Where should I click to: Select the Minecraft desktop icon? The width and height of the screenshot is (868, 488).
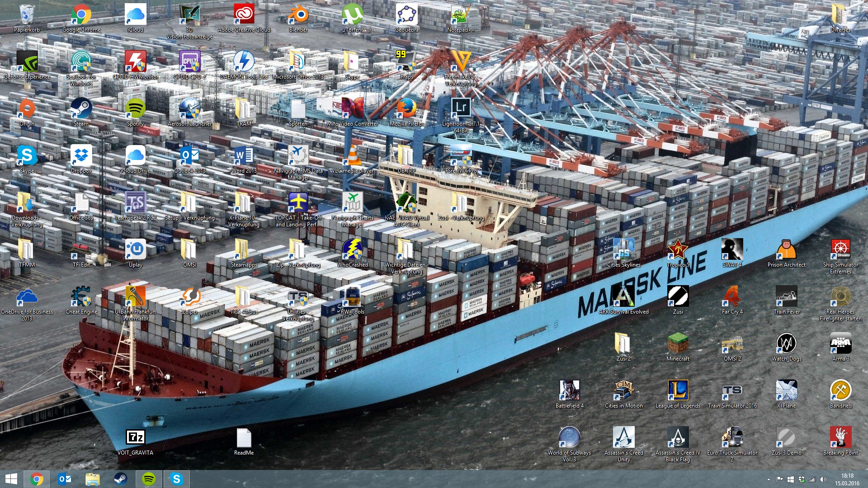(678, 345)
